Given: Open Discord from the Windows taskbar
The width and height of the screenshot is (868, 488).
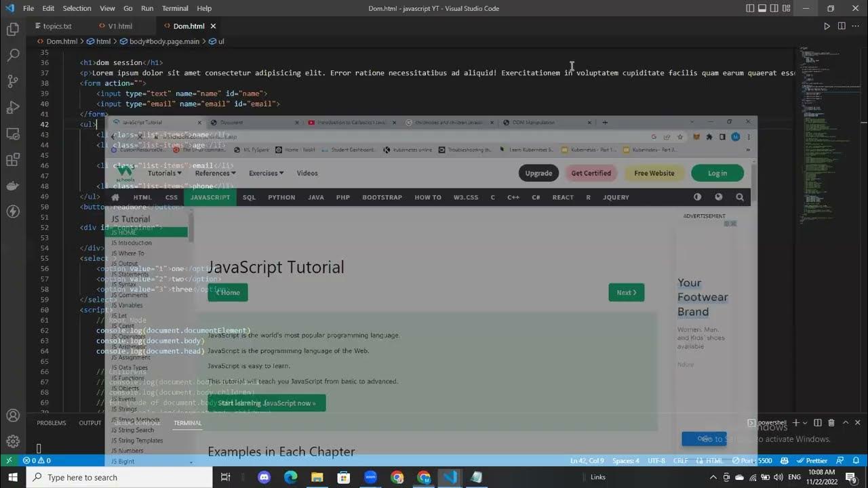Looking at the screenshot, I should [264, 477].
